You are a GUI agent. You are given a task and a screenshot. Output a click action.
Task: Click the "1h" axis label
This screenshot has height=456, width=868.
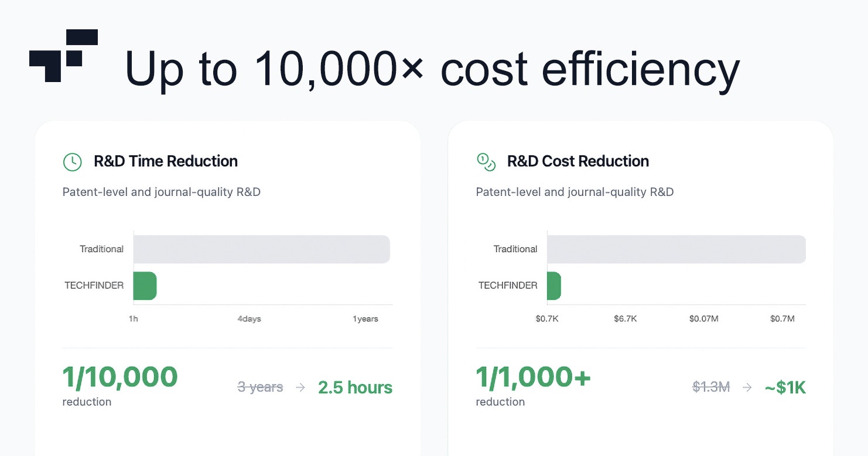[x=134, y=319]
